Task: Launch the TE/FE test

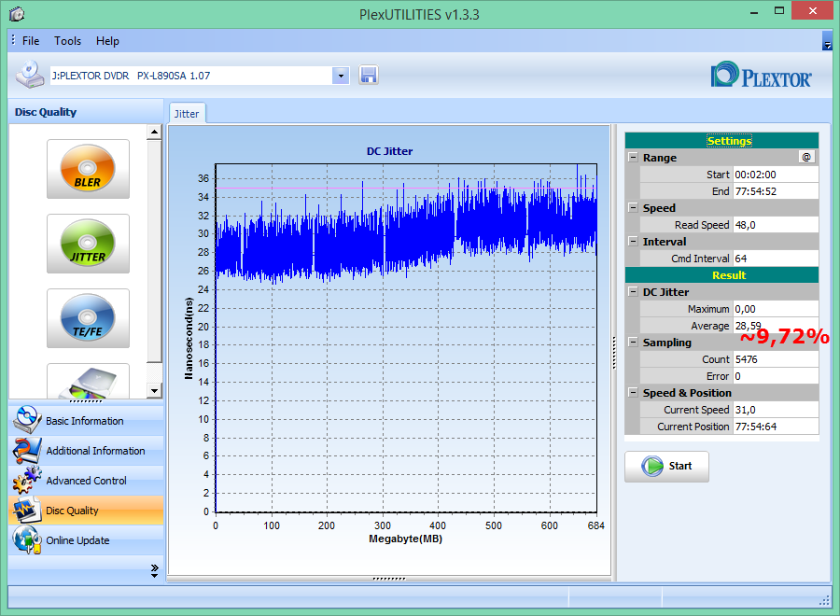Action: pos(88,318)
